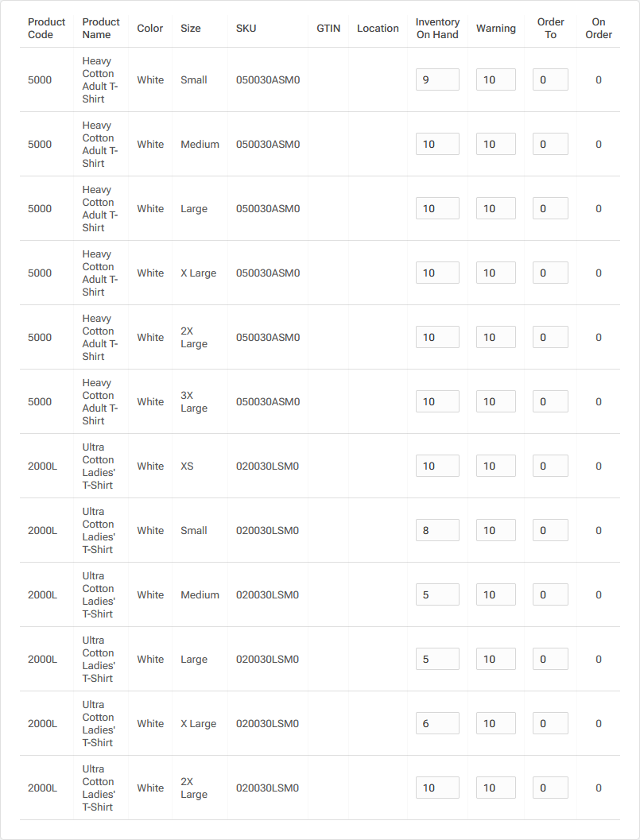Edit the inventory value 8 for Ladies' Small shirt
Viewport: 640px width, 840px height.
(437, 530)
